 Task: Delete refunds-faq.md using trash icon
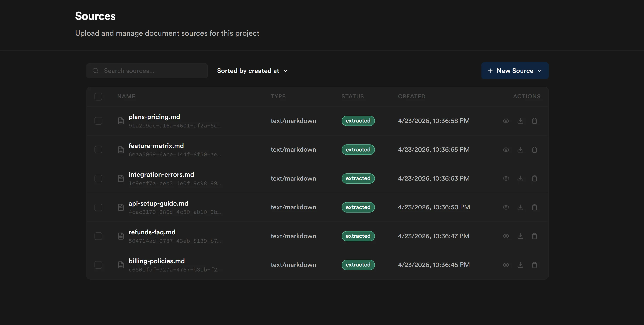pos(534,236)
